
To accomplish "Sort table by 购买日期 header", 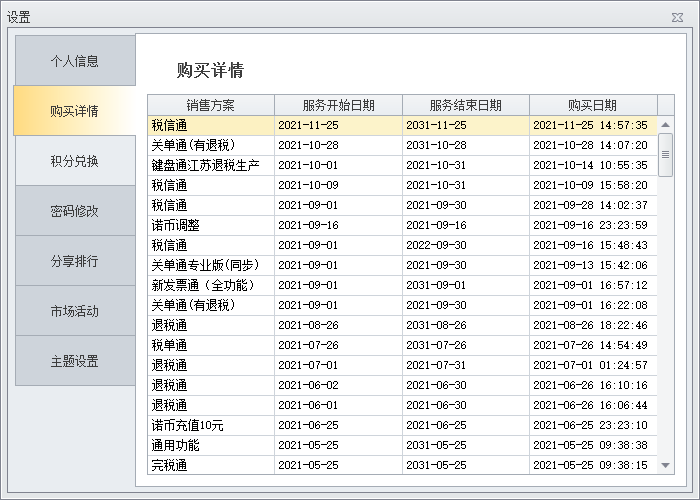I will (593, 105).
